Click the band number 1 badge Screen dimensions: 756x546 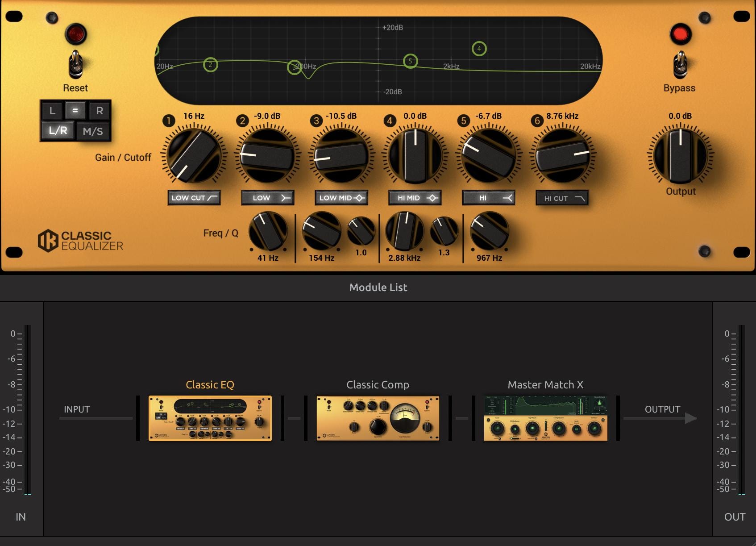click(x=169, y=121)
